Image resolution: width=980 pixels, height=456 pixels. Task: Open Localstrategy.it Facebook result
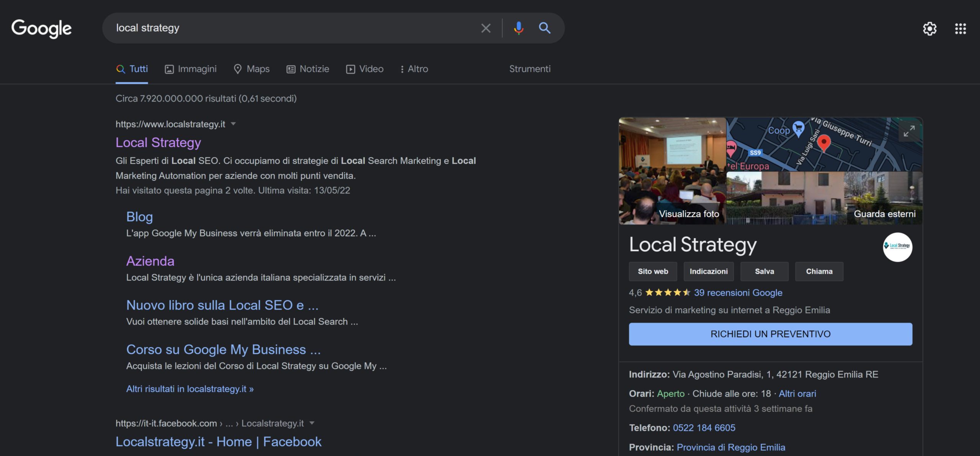click(218, 441)
